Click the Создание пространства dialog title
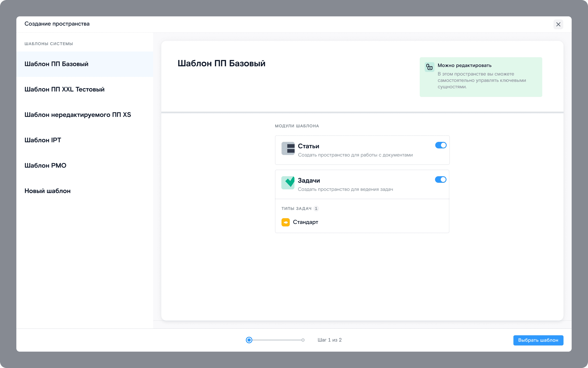 57,24
